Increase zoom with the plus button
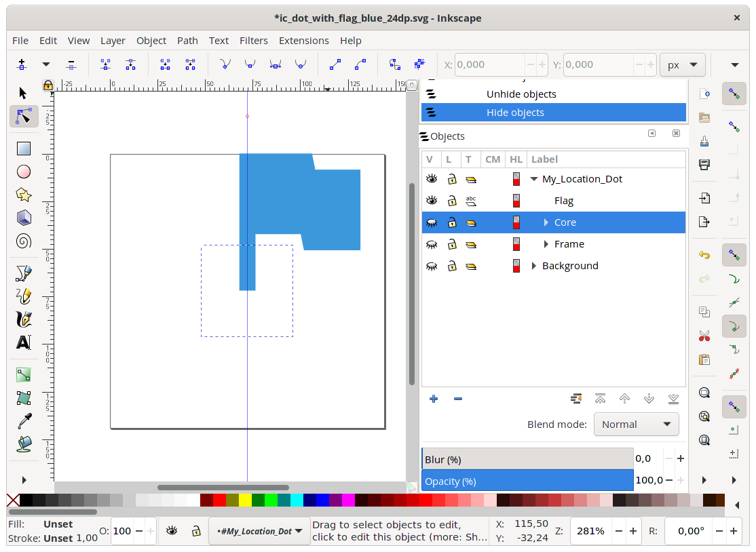The height and width of the screenshot is (552, 756). pyautogui.click(x=633, y=531)
